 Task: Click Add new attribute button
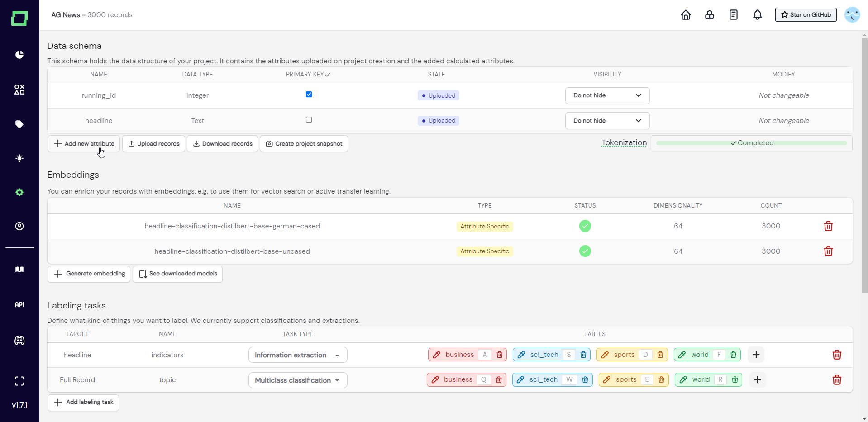tap(84, 144)
